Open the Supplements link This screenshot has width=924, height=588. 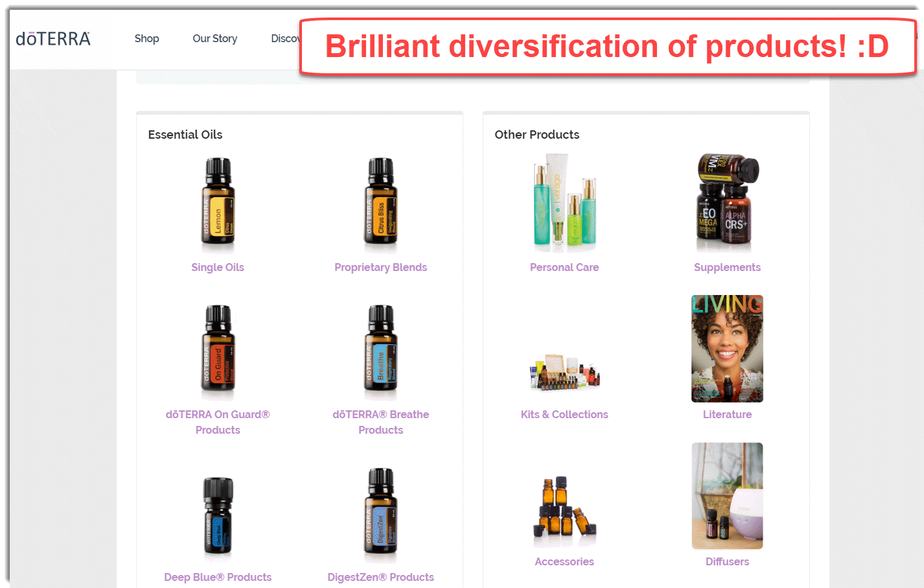tap(727, 267)
